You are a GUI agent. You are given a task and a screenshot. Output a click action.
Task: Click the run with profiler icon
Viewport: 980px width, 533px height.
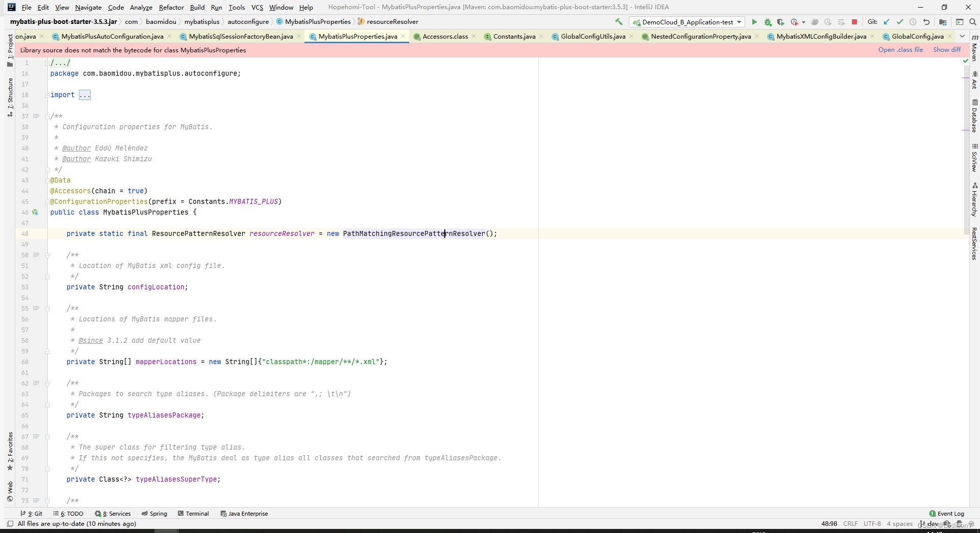click(x=794, y=22)
